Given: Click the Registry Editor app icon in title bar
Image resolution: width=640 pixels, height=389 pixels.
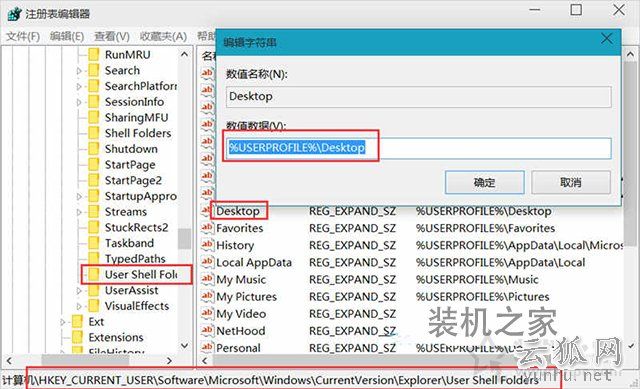Looking at the screenshot, I should (14, 13).
